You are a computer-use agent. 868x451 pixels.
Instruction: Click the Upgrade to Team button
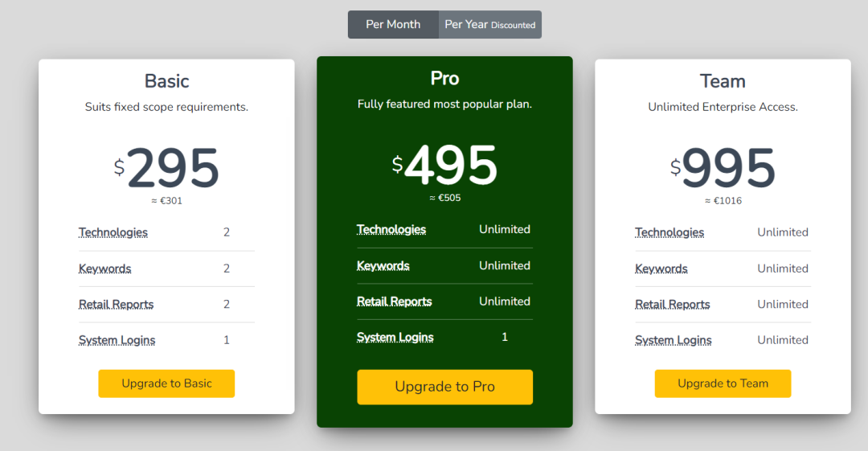point(723,383)
